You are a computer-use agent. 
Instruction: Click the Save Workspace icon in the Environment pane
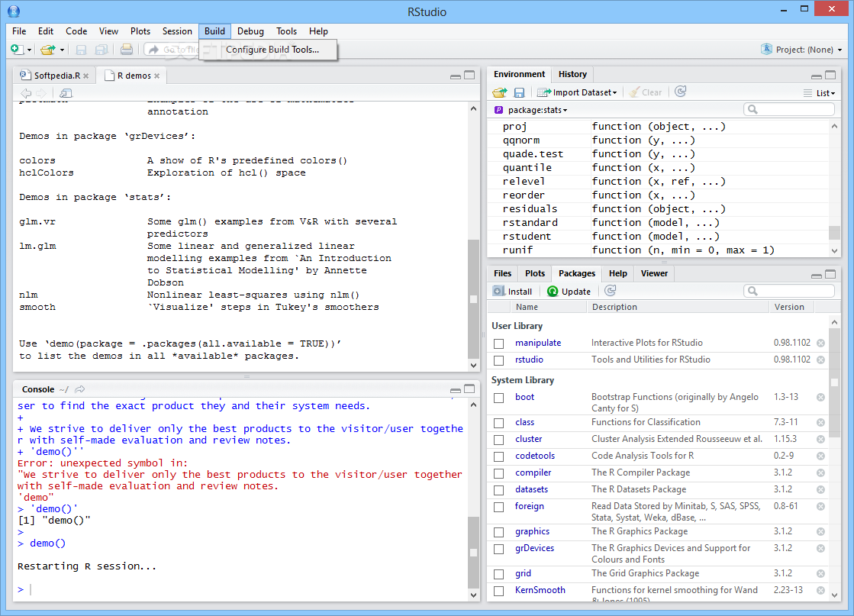tap(519, 92)
